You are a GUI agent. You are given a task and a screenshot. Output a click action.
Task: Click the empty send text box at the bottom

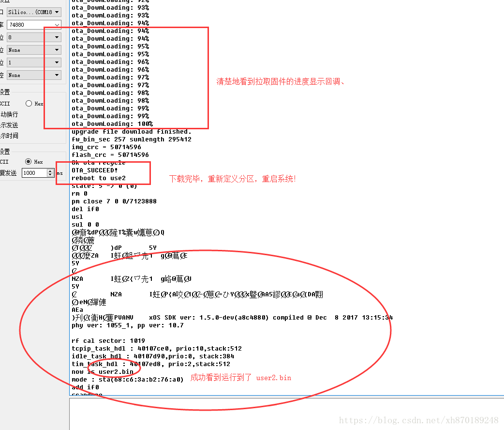coord(286,414)
